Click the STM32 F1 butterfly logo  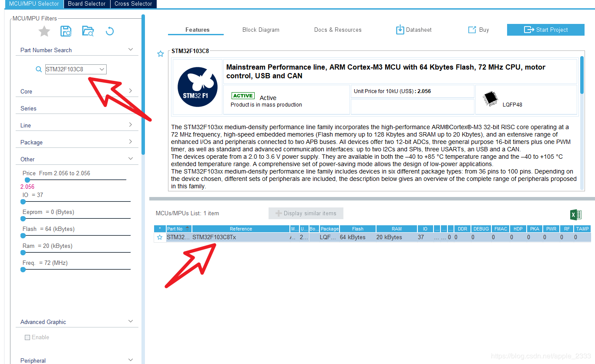[x=198, y=87]
